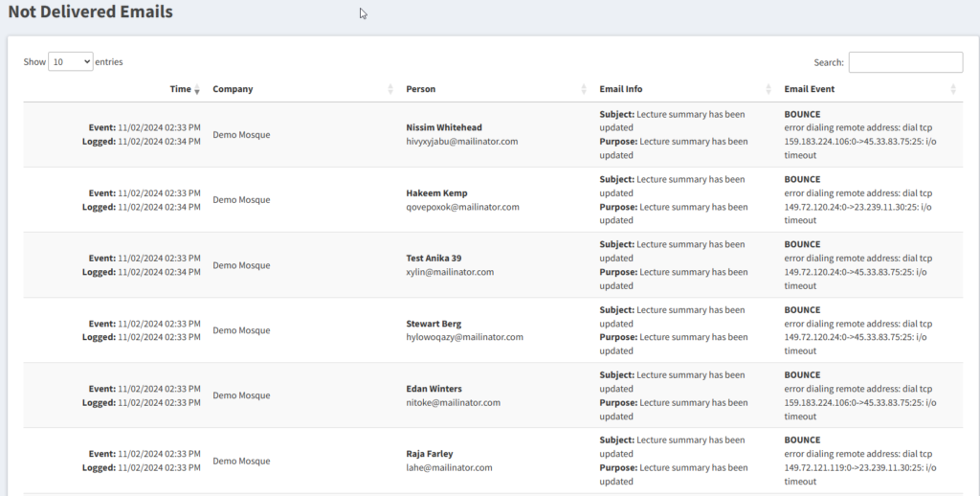Viewport: 980px width, 496px height.
Task: Open the Show entries dropdown
Action: 71,61
